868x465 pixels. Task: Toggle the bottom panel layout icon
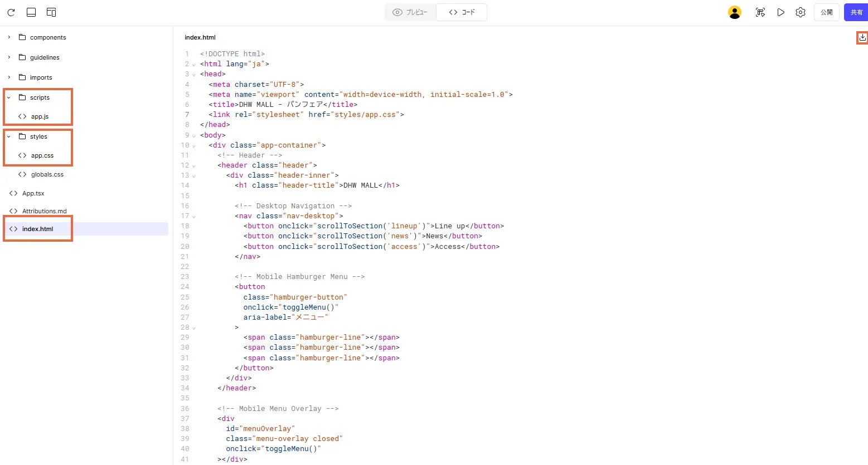[x=31, y=12]
